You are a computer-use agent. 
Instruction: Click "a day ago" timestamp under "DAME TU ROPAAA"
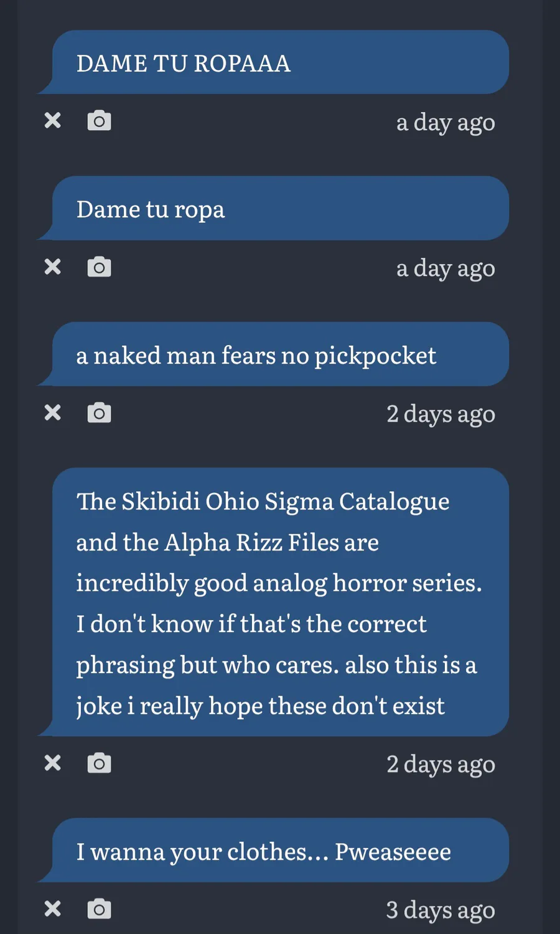pyautogui.click(x=446, y=123)
